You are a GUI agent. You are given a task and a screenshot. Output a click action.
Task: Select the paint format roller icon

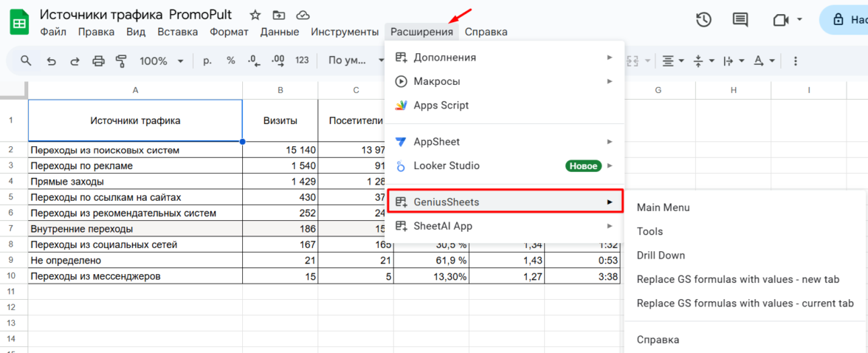(122, 61)
